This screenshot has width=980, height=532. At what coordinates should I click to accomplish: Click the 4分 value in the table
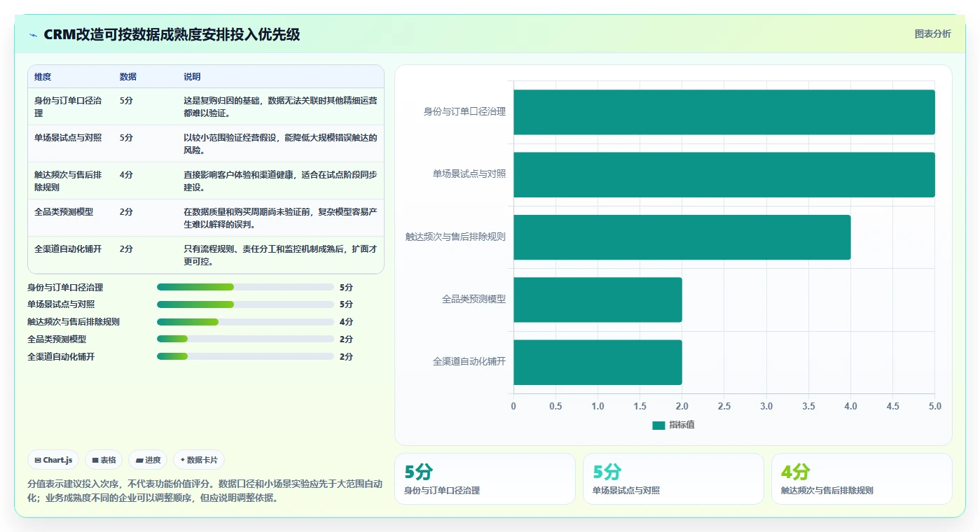tap(126, 175)
